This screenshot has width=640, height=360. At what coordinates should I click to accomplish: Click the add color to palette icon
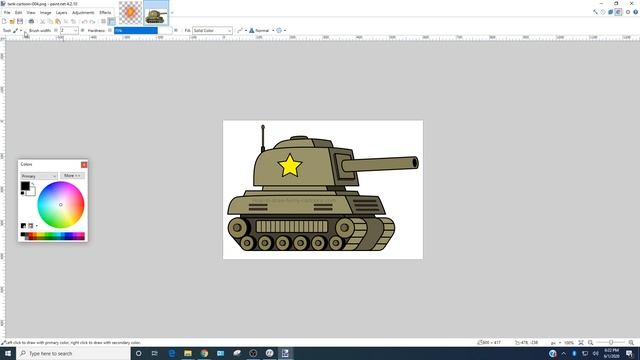[23, 226]
